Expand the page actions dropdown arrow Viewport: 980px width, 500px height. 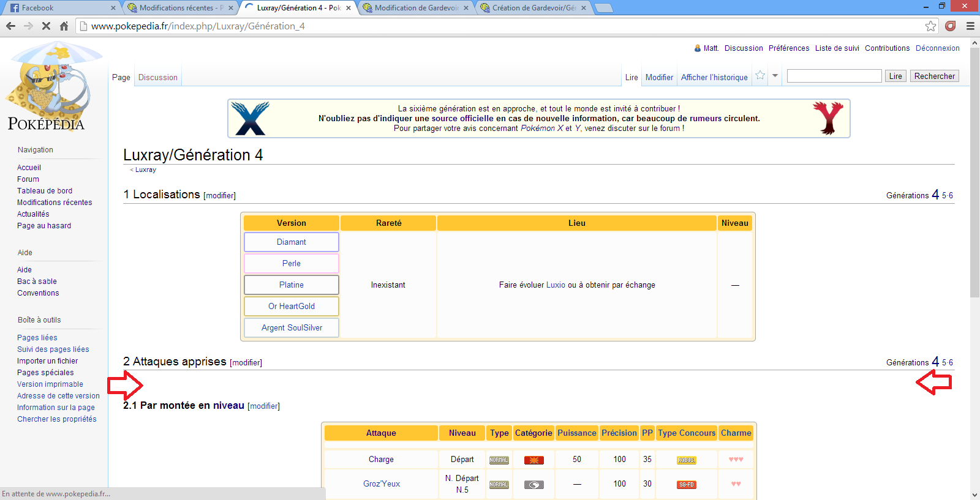tap(775, 76)
